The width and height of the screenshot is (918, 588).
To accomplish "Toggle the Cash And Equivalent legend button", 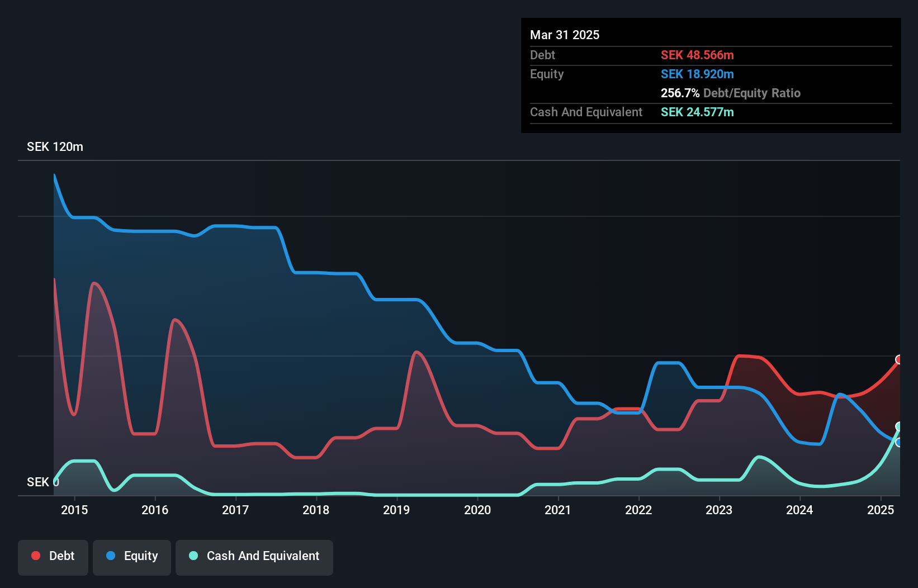I will pos(254,557).
